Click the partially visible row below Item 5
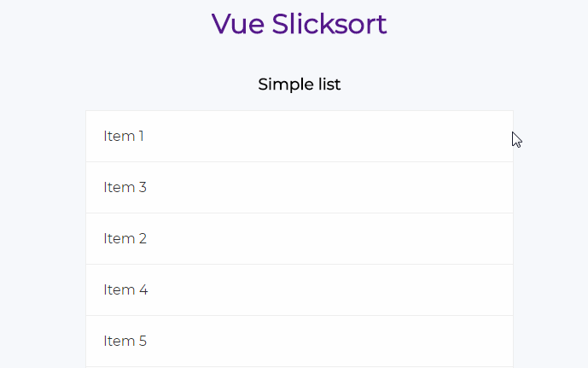 [x=299, y=367]
